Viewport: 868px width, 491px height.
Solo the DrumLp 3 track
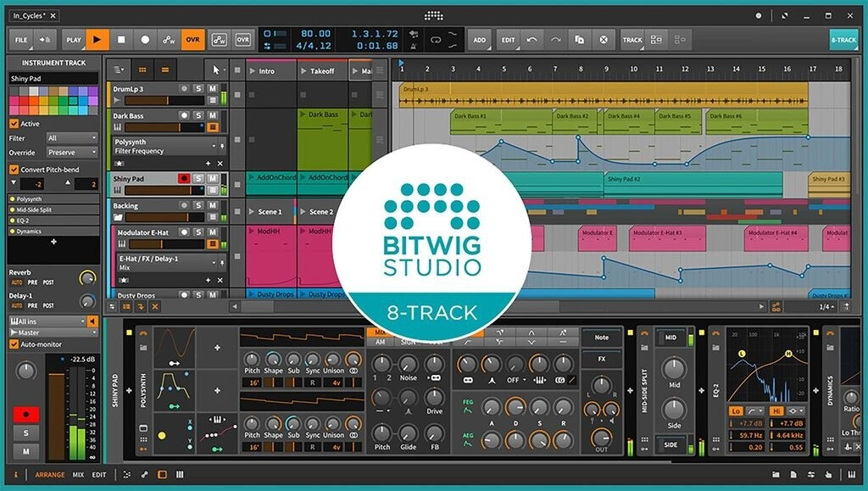[x=198, y=88]
